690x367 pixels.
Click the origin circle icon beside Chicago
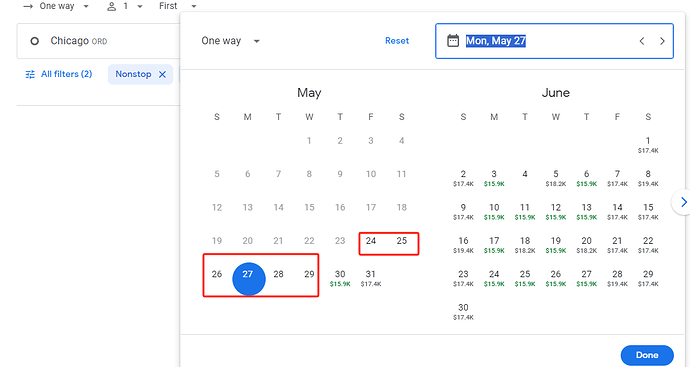[34, 41]
